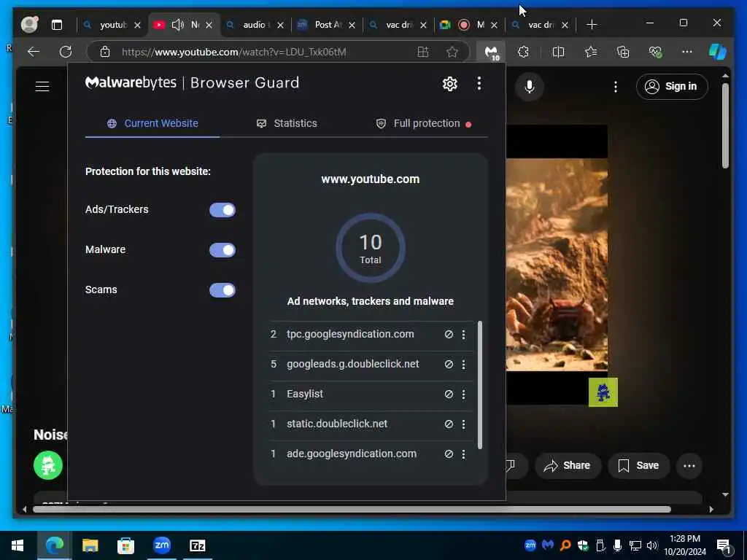This screenshot has height=560, width=747.
Task: Toggle Edge split screen icon
Action: [x=558, y=52]
